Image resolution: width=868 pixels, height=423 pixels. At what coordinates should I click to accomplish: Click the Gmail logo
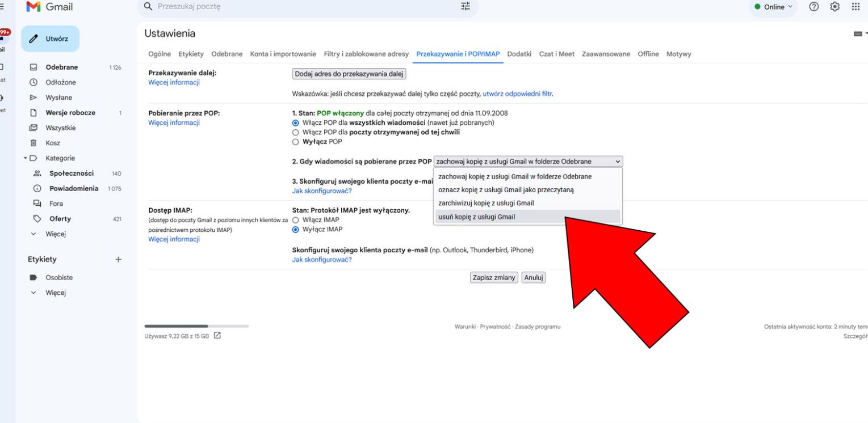(x=49, y=7)
